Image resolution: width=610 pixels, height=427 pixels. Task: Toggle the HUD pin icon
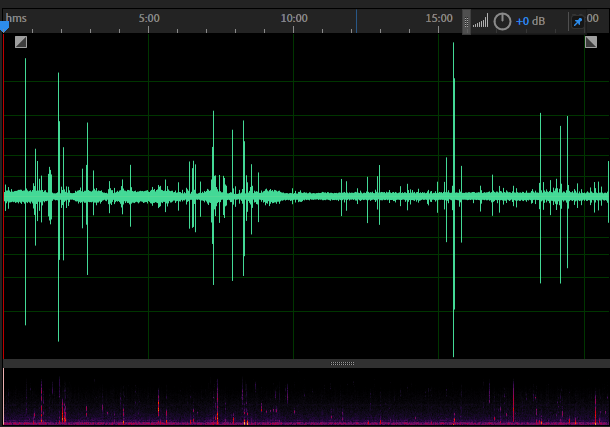[x=578, y=21]
